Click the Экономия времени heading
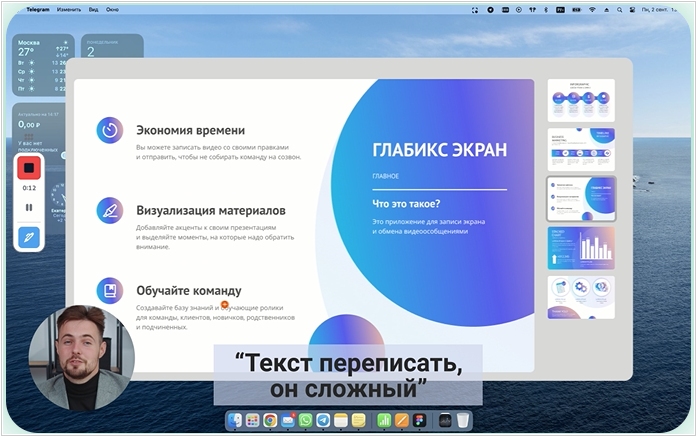This screenshot has height=436, width=696. click(x=190, y=131)
